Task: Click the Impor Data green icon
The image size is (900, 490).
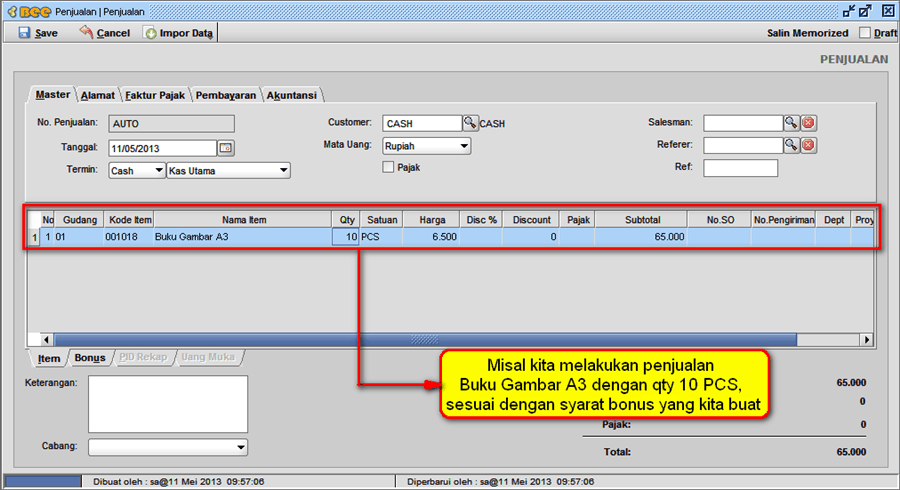Action: pyautogui.click(x=151, y=33)
